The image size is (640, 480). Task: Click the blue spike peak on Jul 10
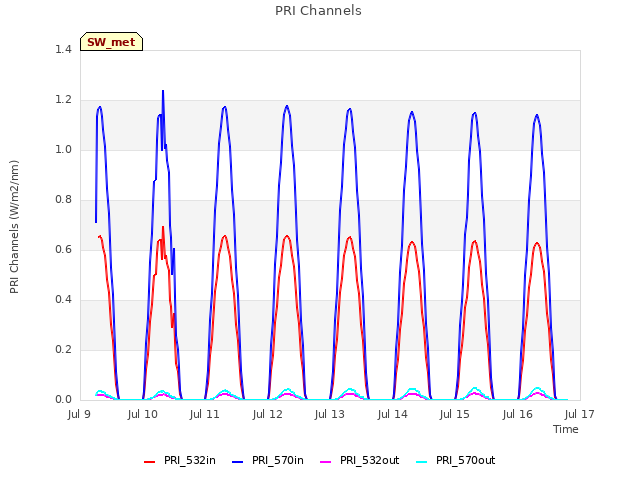point(163,91)
